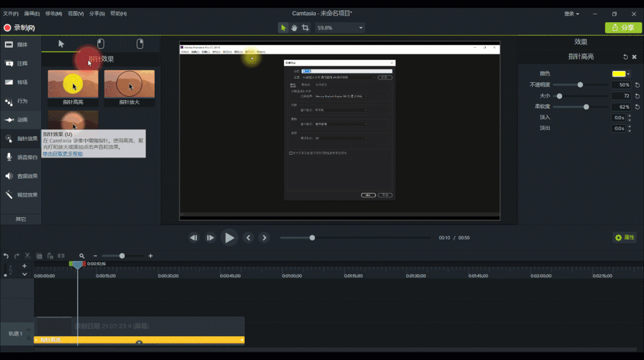The height and width of the screenshot is (360, 644).
Task: Collapse the effects tray arrow on the clip
Action: click(139, 342)
